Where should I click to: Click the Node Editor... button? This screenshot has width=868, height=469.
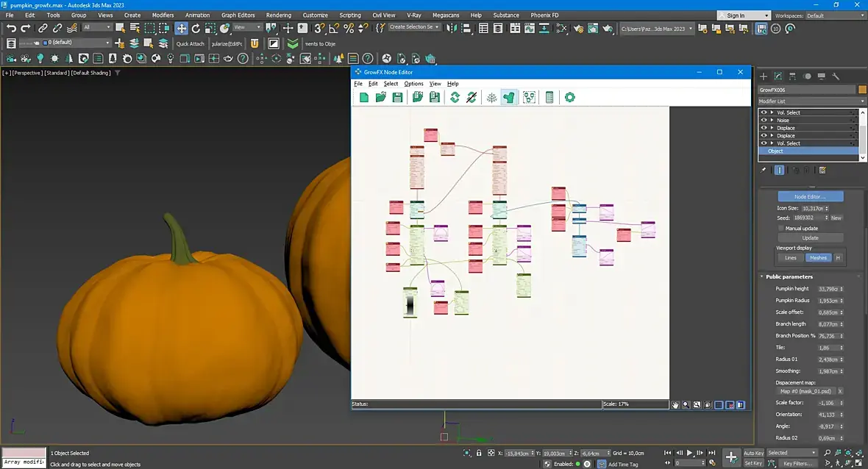point(811,196)
